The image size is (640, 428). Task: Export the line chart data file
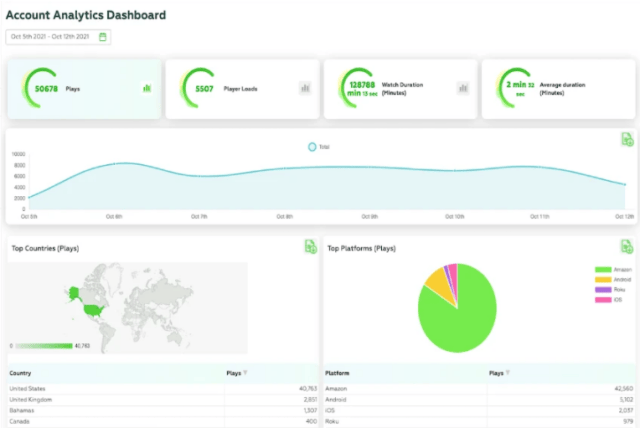pyautogui.click(x=626, y=139)
